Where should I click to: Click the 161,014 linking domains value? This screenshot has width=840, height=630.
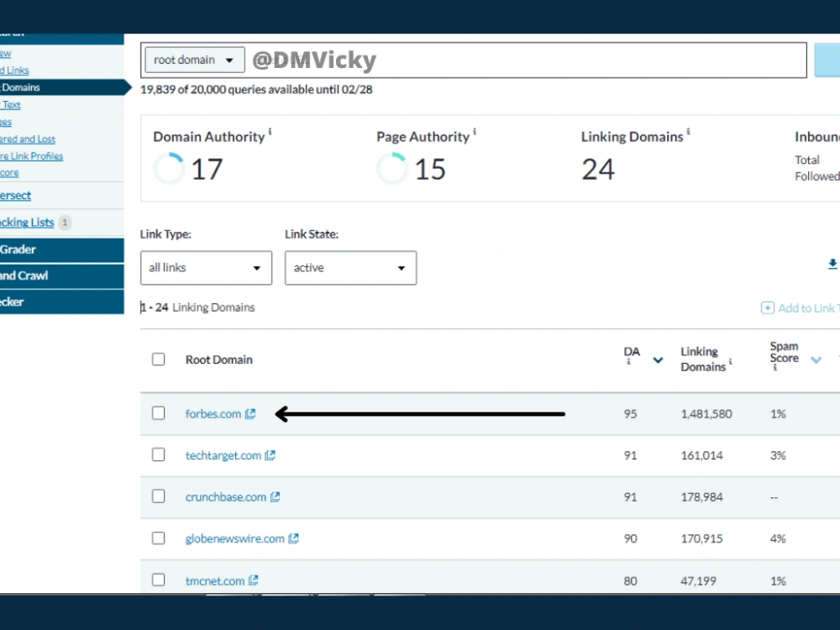pos(701,455)
